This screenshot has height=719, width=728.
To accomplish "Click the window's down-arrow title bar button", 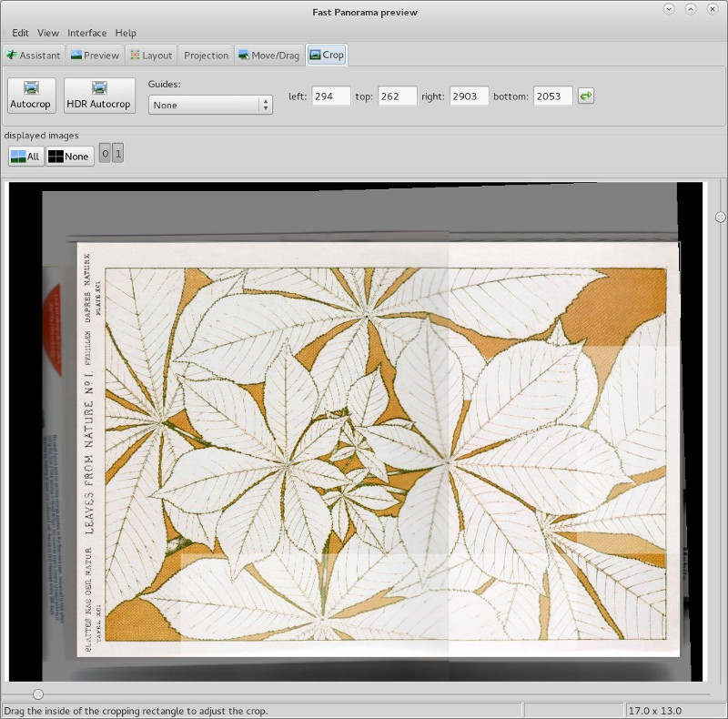I will [x=669, y=9].
